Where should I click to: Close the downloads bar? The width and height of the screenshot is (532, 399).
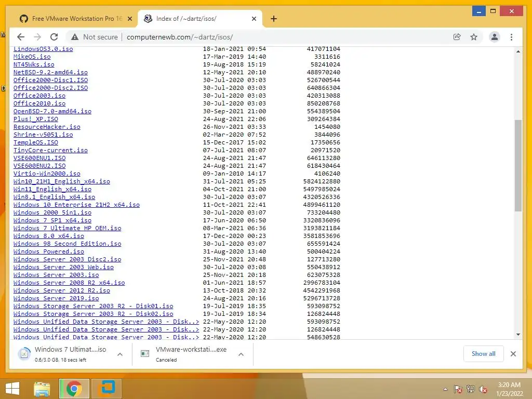point(513,354)
